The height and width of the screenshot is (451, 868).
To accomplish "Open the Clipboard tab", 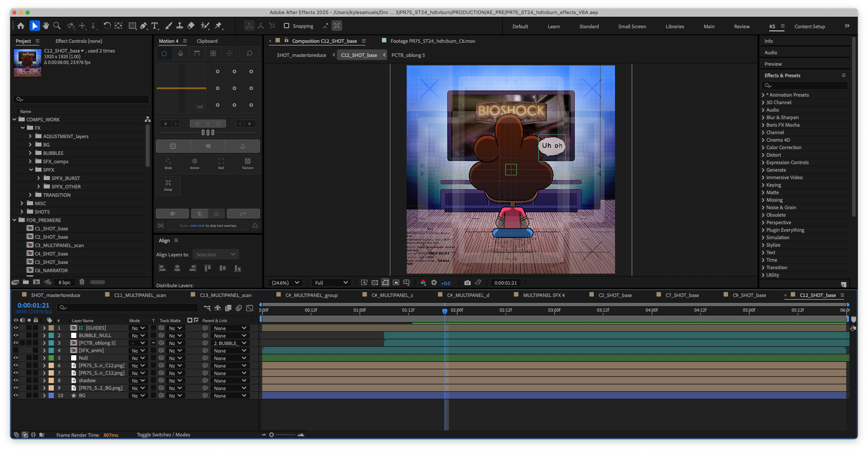I will [x=207, y=41].
